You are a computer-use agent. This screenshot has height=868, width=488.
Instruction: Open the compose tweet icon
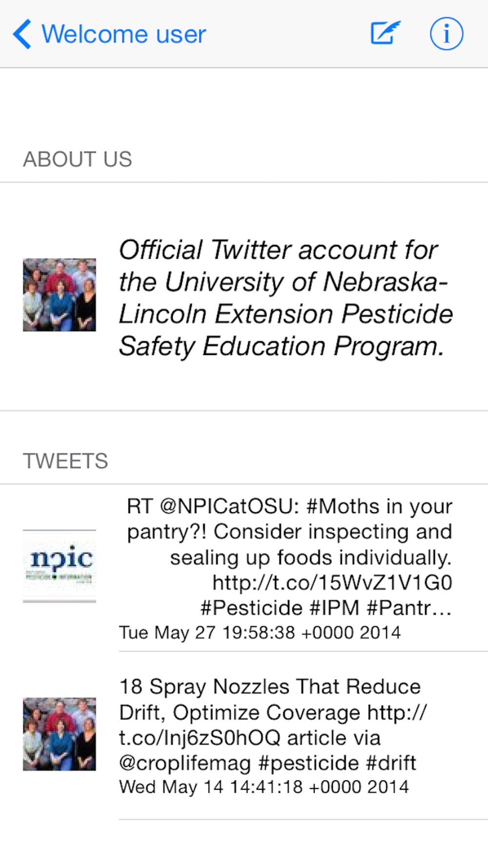[x=385, y=33]
